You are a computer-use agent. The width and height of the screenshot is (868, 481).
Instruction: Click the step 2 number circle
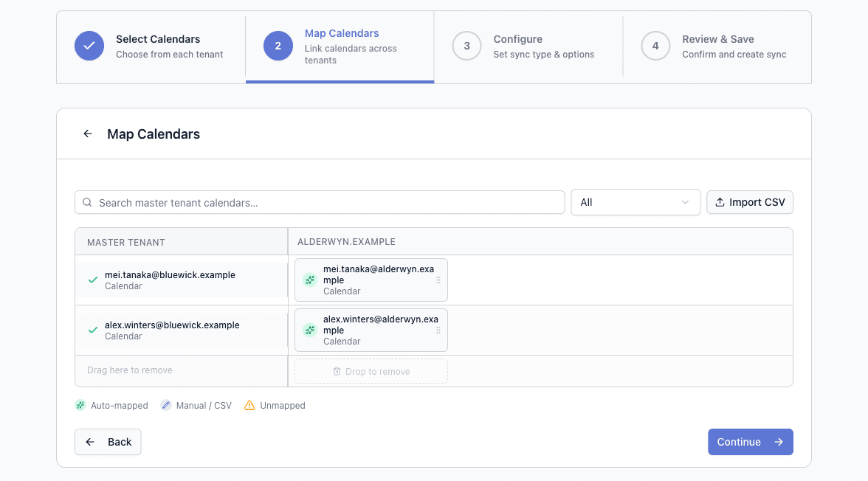pyautogui.click(x=278, y=46)
